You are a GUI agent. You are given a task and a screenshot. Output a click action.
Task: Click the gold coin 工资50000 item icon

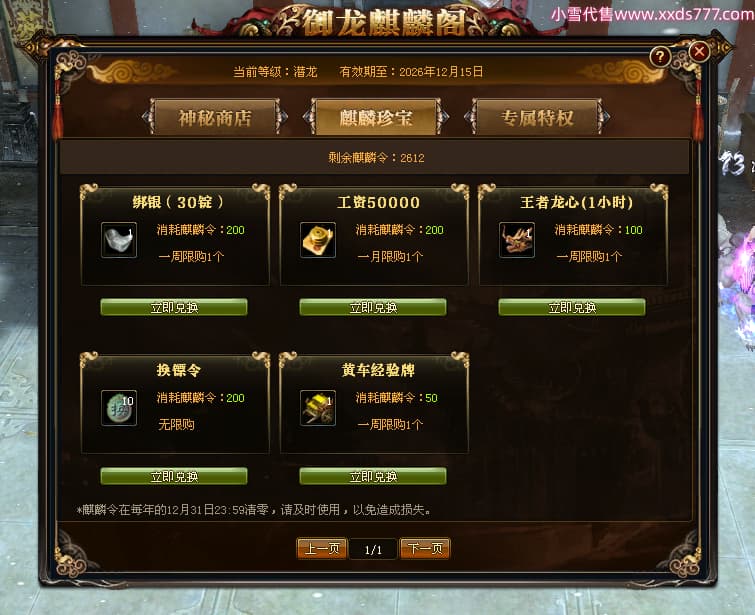318,240
